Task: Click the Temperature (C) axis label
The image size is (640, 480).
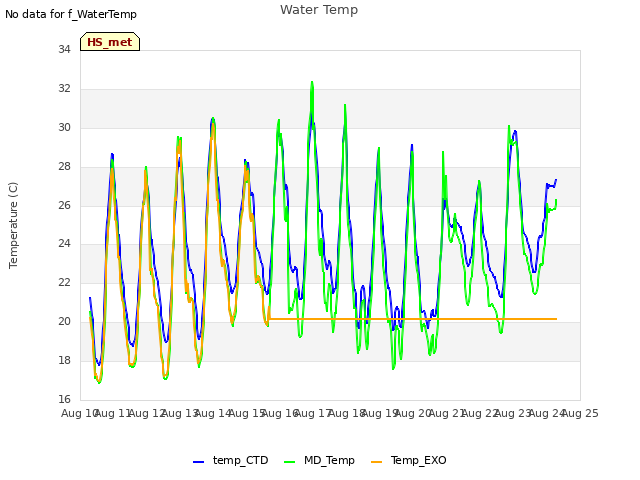Action: tap(13, 225)
